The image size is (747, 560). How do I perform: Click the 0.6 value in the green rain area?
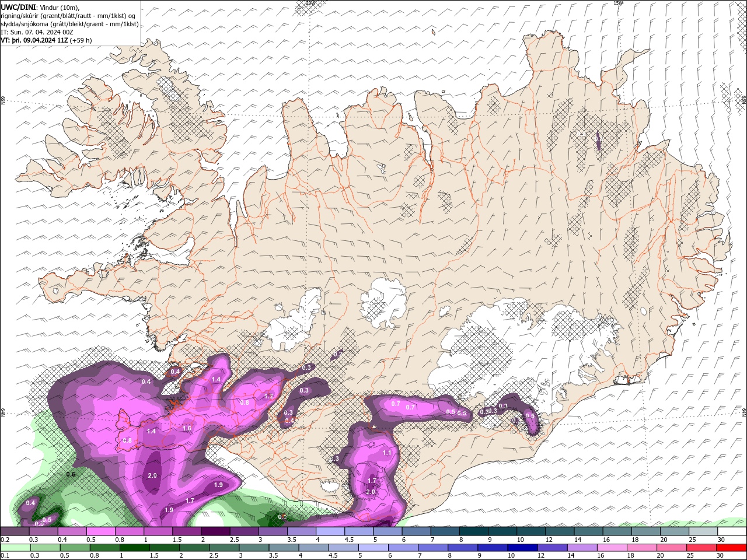(71, 474)
